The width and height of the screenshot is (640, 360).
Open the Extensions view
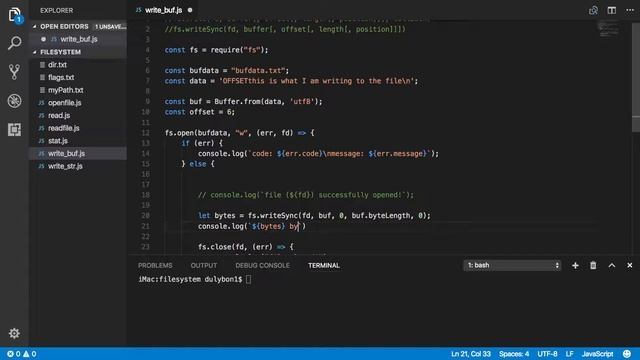14,129
